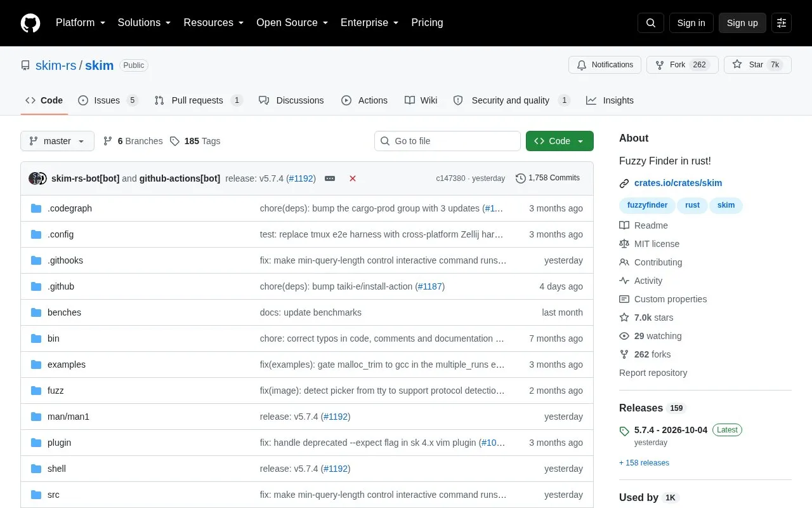Screen dimensions: 812x508
Task: Click the repository book icon beside skim-rs
Action: tap(25, 65)
